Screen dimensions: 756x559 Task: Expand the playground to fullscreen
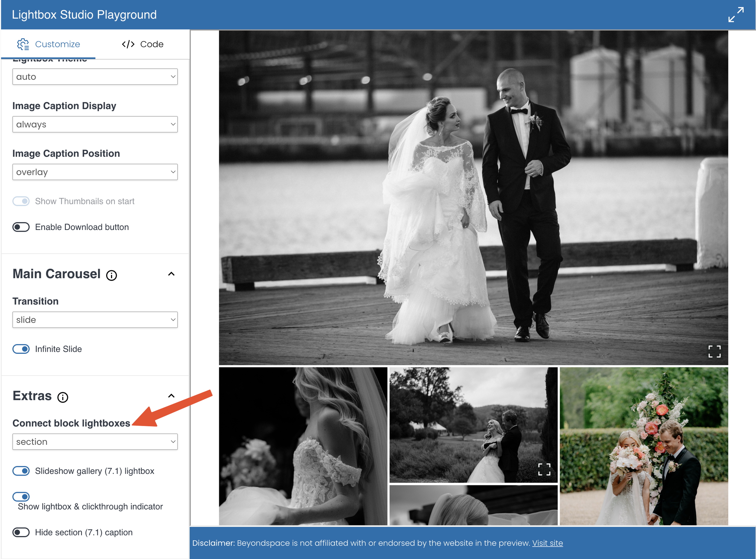[x=736, y=15]
